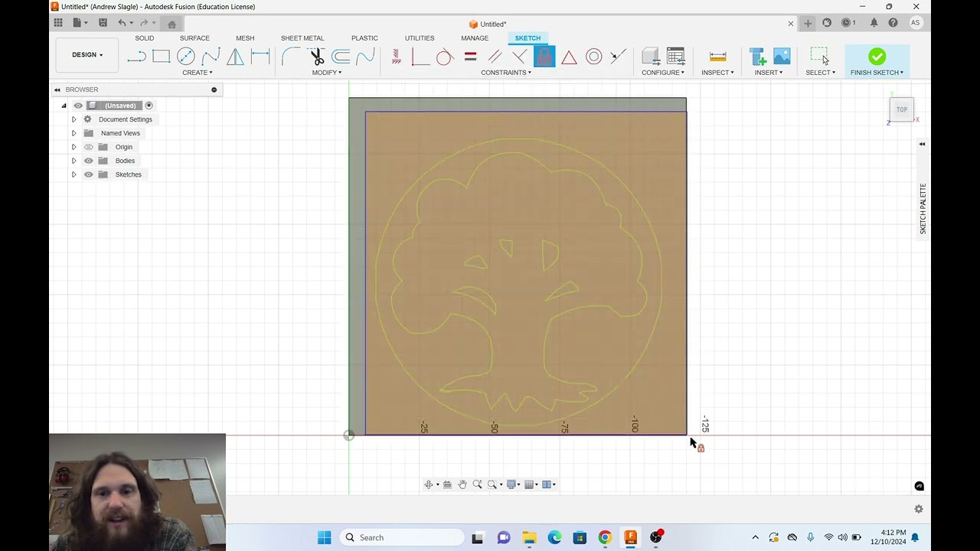The image size is (980, 551).
Task: Select the Fillet tool
Action: 291,57
